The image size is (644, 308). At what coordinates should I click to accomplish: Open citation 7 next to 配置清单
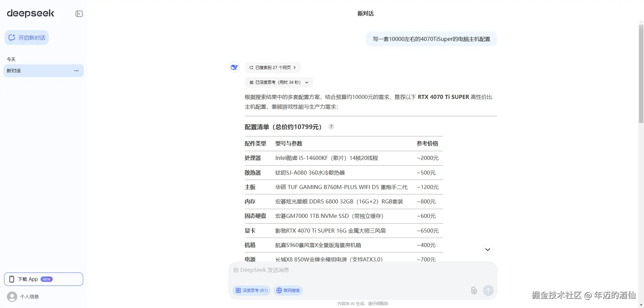coord(331,127)
